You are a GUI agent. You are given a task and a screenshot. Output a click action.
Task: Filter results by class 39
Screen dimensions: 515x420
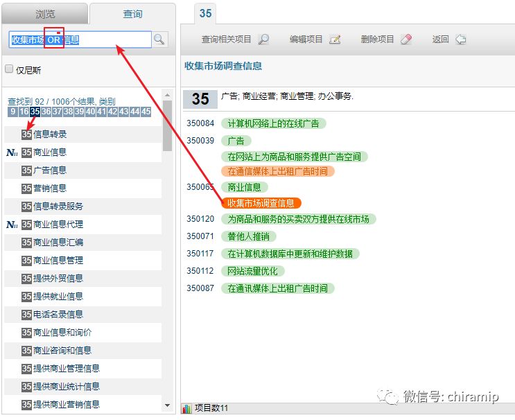pyautogui.click(x=80, y=112)
